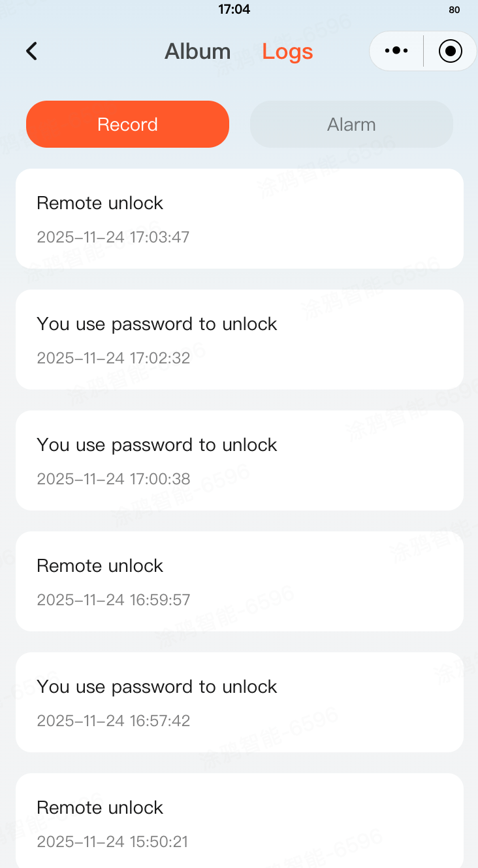The image size is (478, 868).
Task: Tap the back arrow icon
Action: [x=31, y=51]
